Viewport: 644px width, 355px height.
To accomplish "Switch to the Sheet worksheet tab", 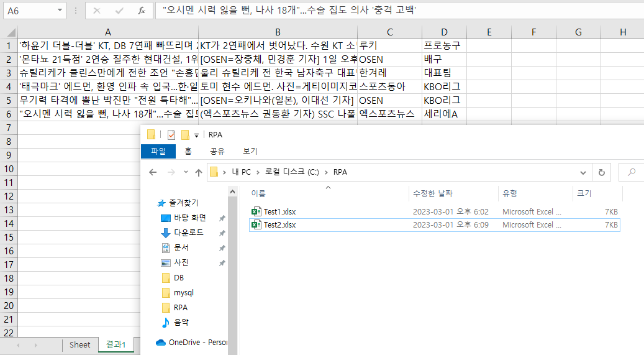I will pyautogui.click(x=79, y=344).
